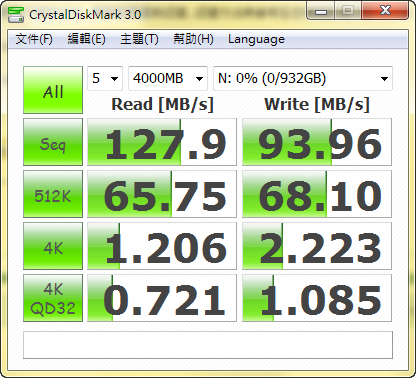This screenshot has height=378, width=416.
Task: Select the 4K read result 1.206
Action: point(162,246)
